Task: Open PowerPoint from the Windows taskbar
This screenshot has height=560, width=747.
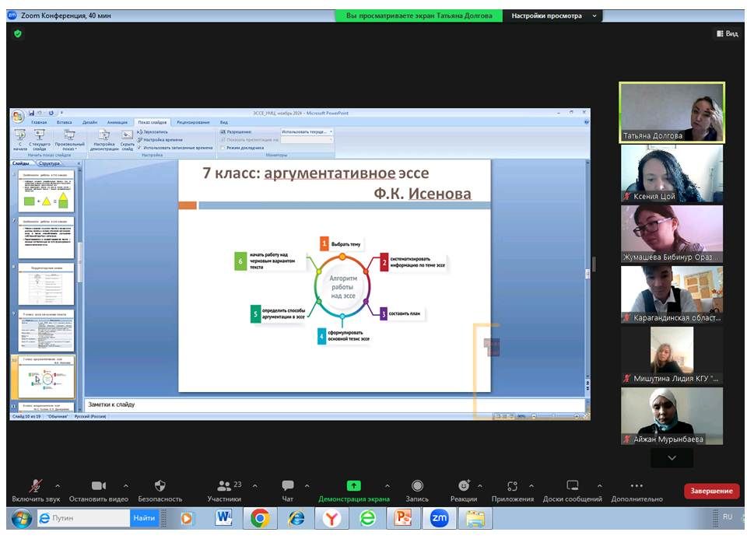Action: pyautogui.click(x=403, y=518)
